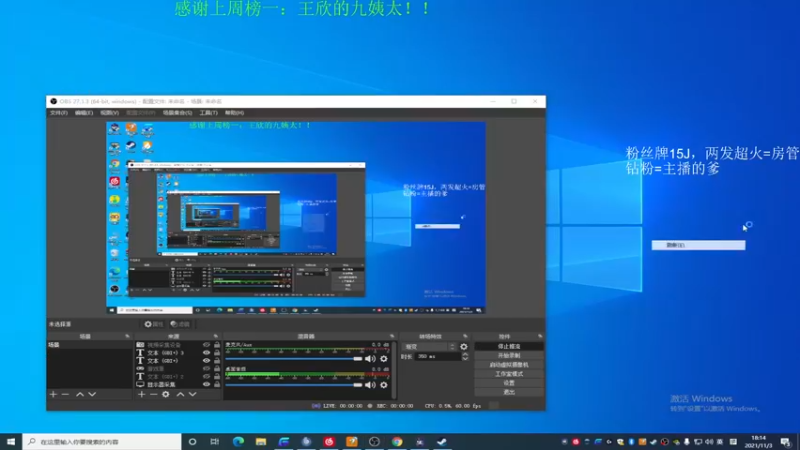Mute the 桌面音频 speaker icon
Image resolution: width=800 pixels, height=450 pixels.
(x=370, y=385)
